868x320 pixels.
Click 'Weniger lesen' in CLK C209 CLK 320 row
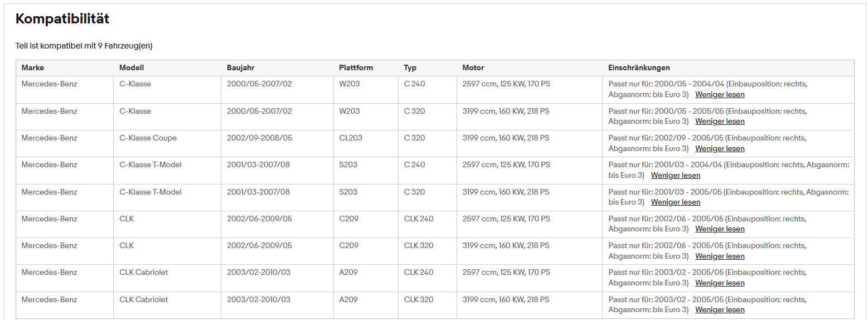click(720, 256)
